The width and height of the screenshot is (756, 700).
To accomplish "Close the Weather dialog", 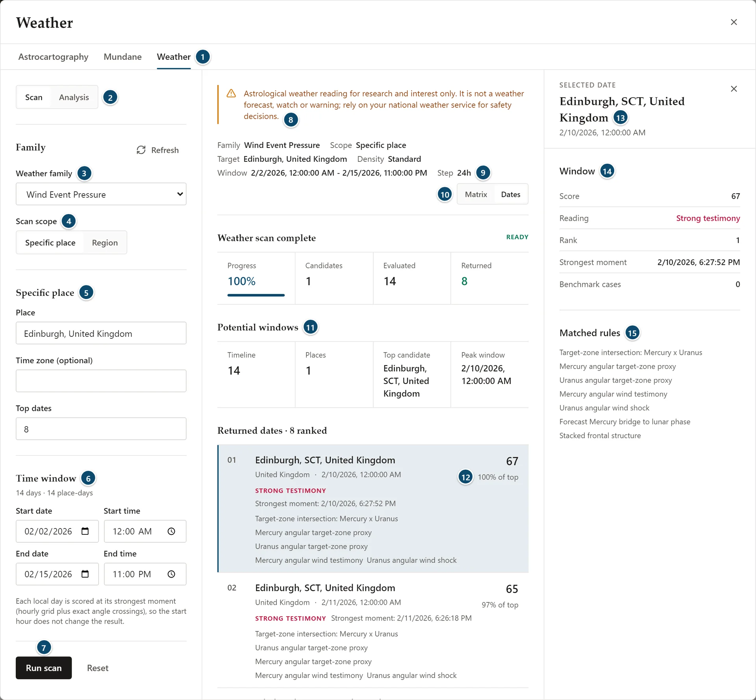I will [x=734, y=22].
